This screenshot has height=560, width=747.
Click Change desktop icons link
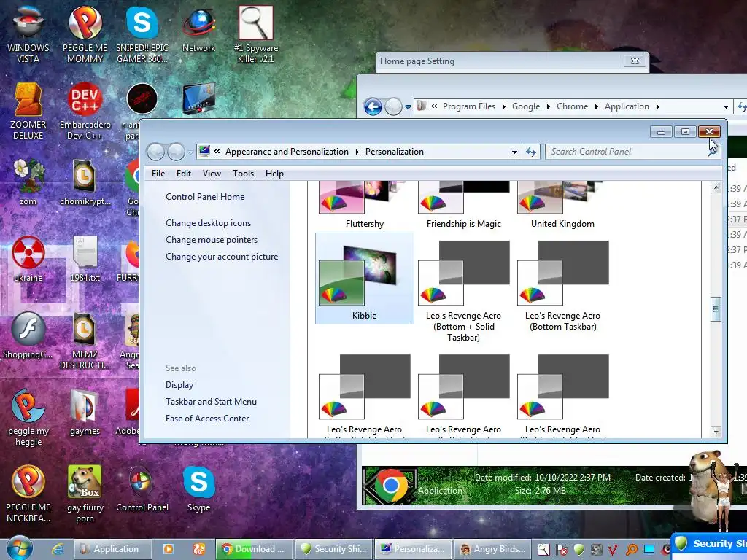[208, 223]
